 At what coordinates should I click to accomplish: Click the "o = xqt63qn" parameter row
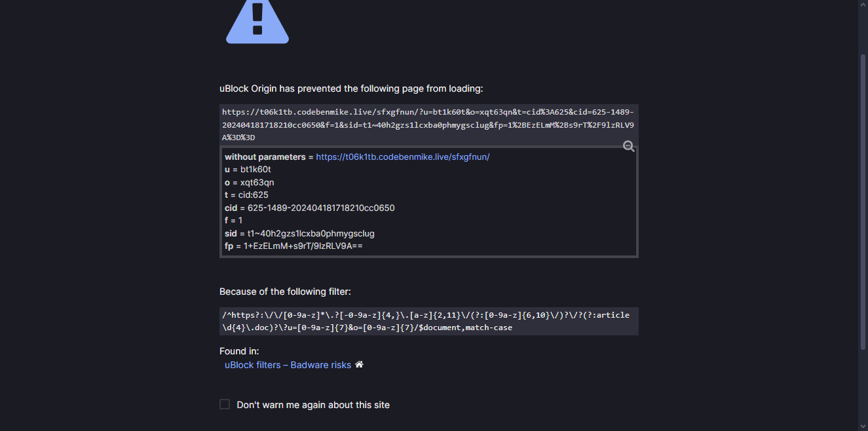(249, 182)
